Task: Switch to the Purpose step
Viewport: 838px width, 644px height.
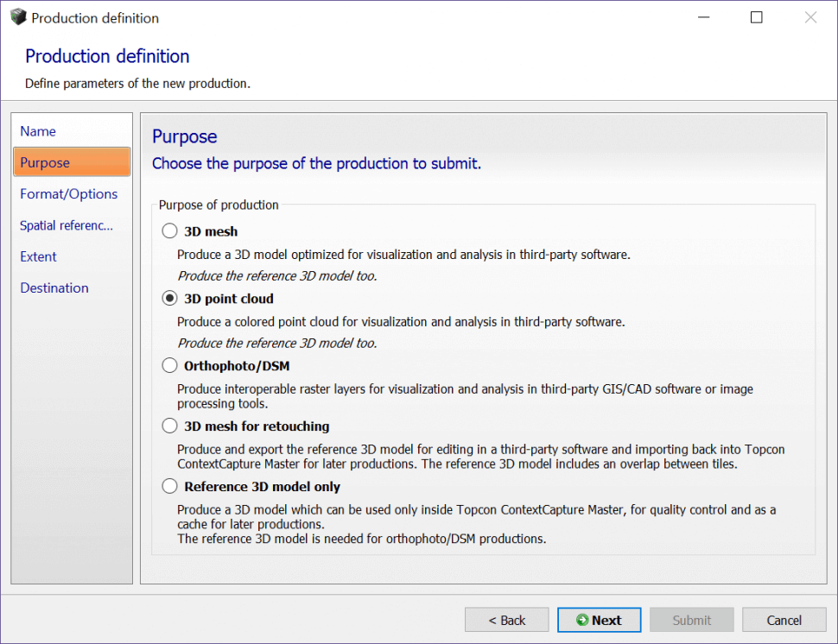Action: pos(72,161)
